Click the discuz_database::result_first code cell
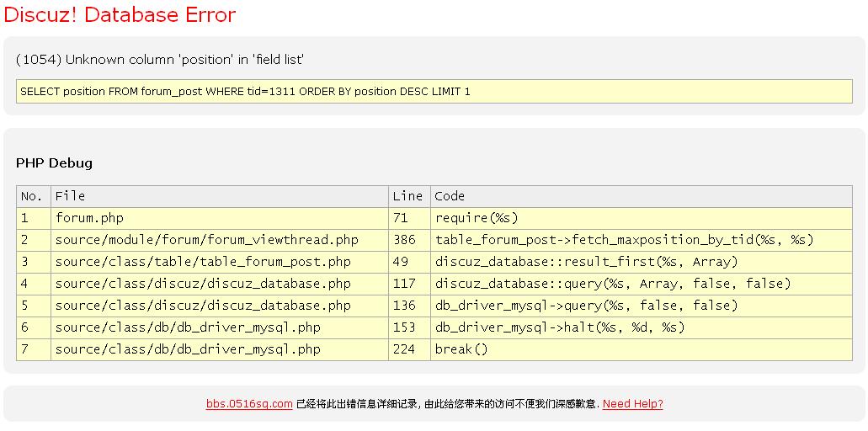Image resolution: width=868 pixels, height=431 pixels. tap(586, 262)
